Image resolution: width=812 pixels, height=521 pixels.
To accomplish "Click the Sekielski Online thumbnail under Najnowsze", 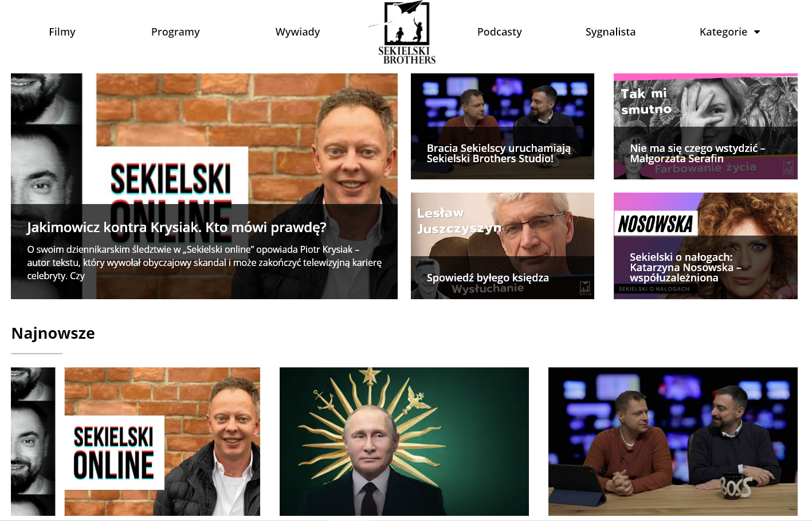I will pos(135,441).
